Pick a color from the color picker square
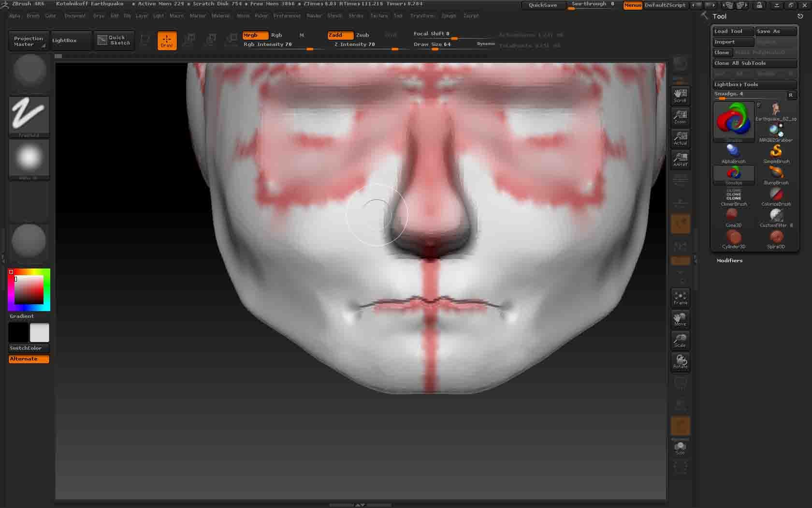The width and height of the screenshot is (812, 508). tap(29, 289)
